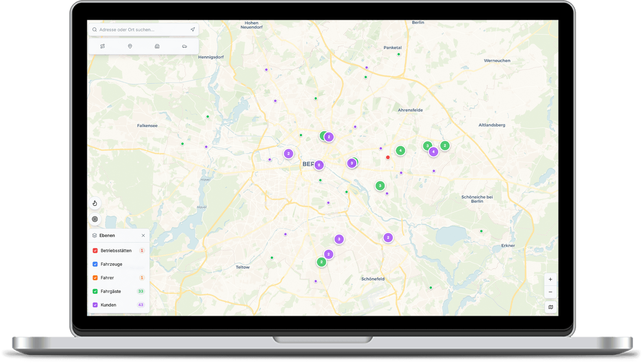Open the map style switcher button
The image size is (644, 364).
pos(550,307)
